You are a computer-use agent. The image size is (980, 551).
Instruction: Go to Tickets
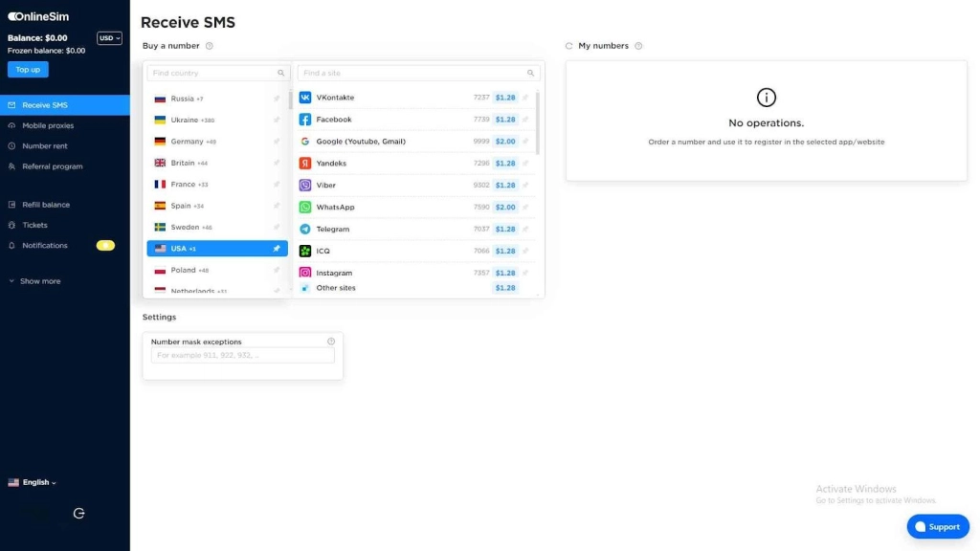[34, 225]
